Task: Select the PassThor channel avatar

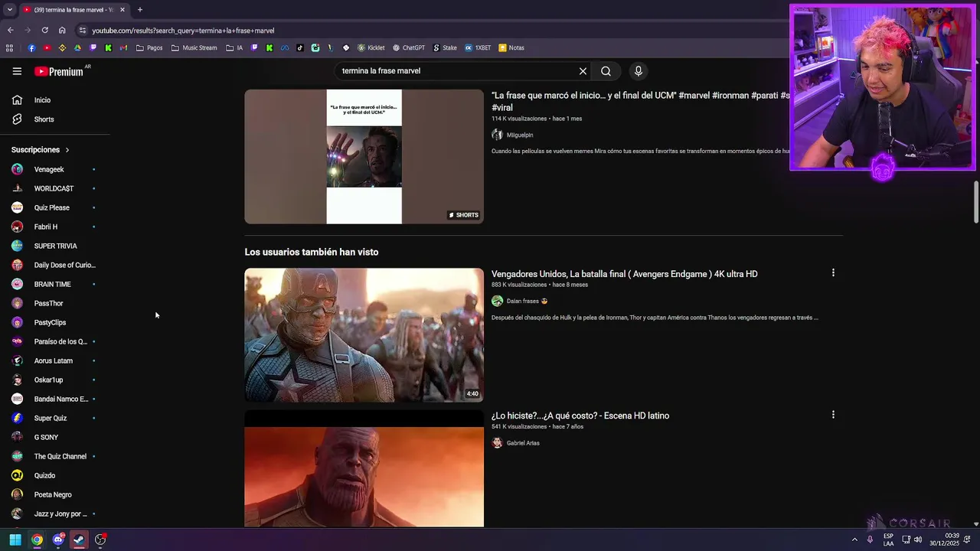Action: click(17, 303)
